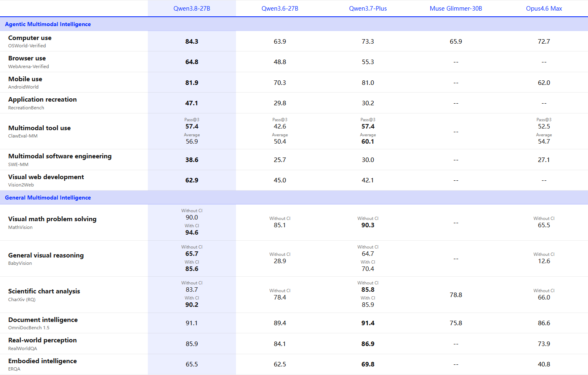
Task: Select Muse Glimmer's 78.8 CharXiv score
Action: [456, 295]
